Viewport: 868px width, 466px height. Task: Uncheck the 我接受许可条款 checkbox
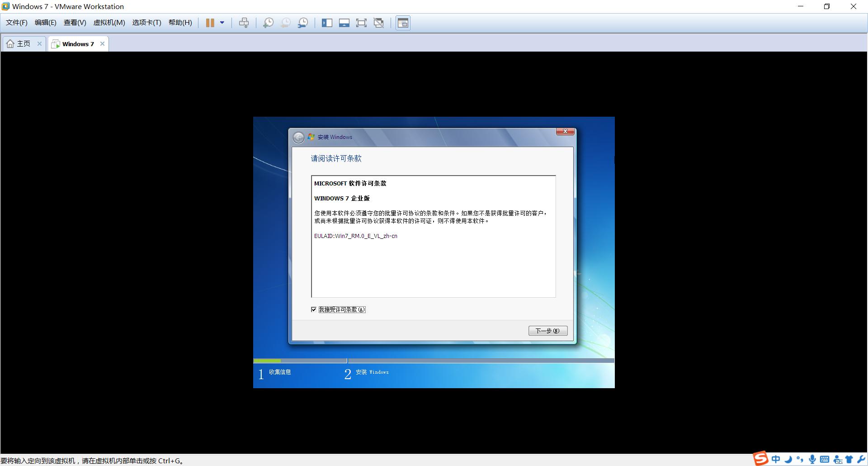pyautogui.click(x=314, y=309)
